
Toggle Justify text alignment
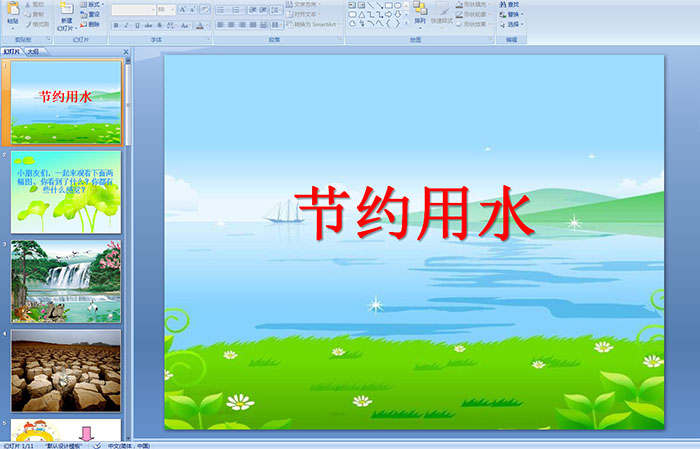coord(253,25)
